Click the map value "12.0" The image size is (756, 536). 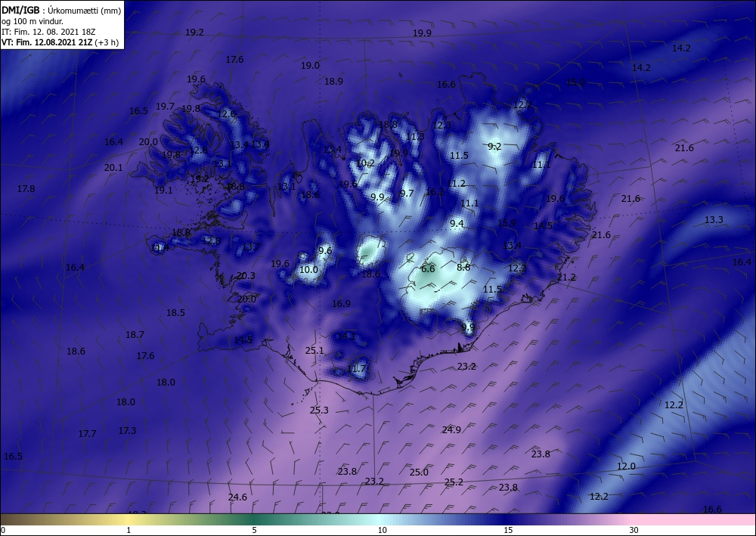pyautogui.click(x=626, y=466)
